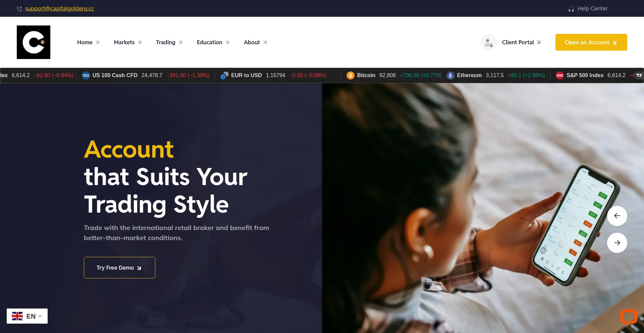644x333 pixels.
Task: Click the Client Portal user avatar icon
Action: point(488,42)
